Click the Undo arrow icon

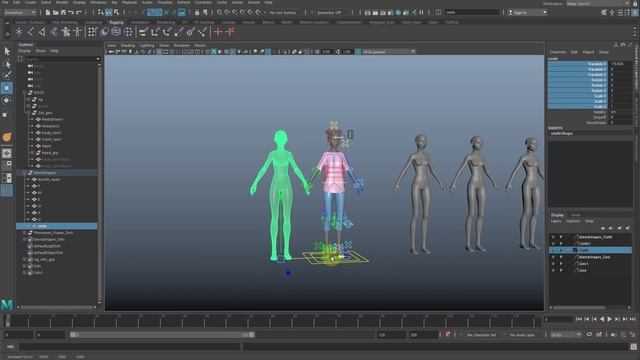[71, 13]
